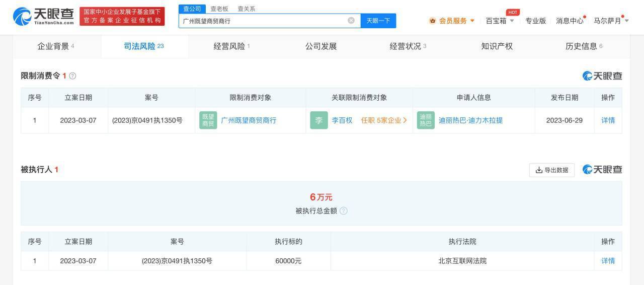Select the 司法风险 tab

pos(144,46)
